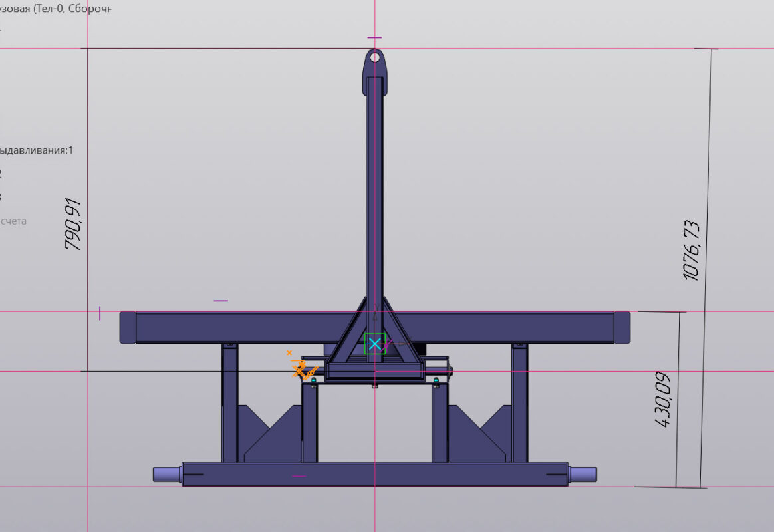
Task: Select the 430,09 dimension value
Action: pyautogui.click(x=662, y=399)
